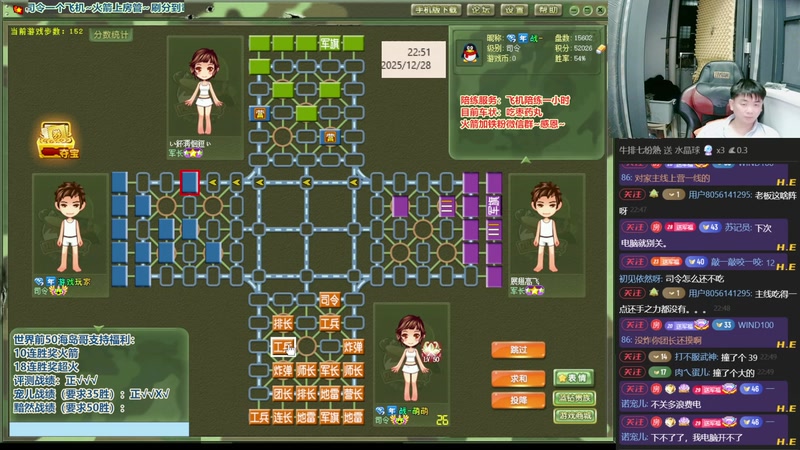Click the QQ penguin avatar icon

click(x=469, y=53)
